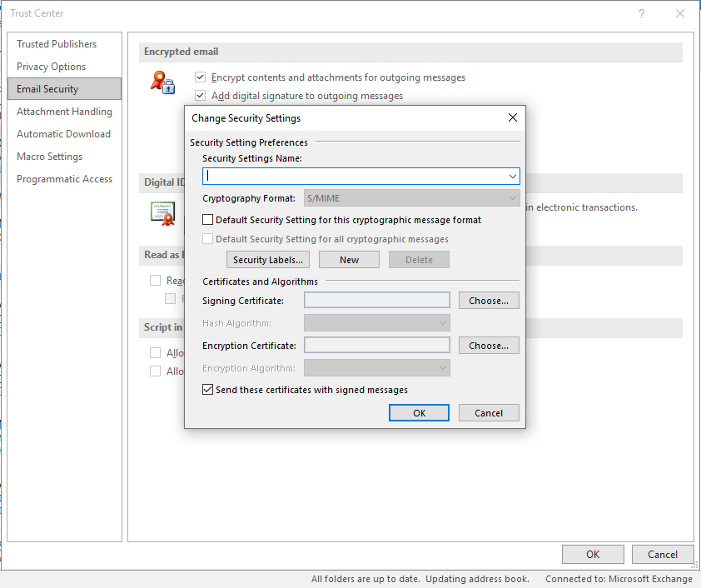This screenshot has height=588, width=701.
Task: Check Default Security Setting for all cryptographic messages
Action: pyautogui.click(x=207, y=239)
